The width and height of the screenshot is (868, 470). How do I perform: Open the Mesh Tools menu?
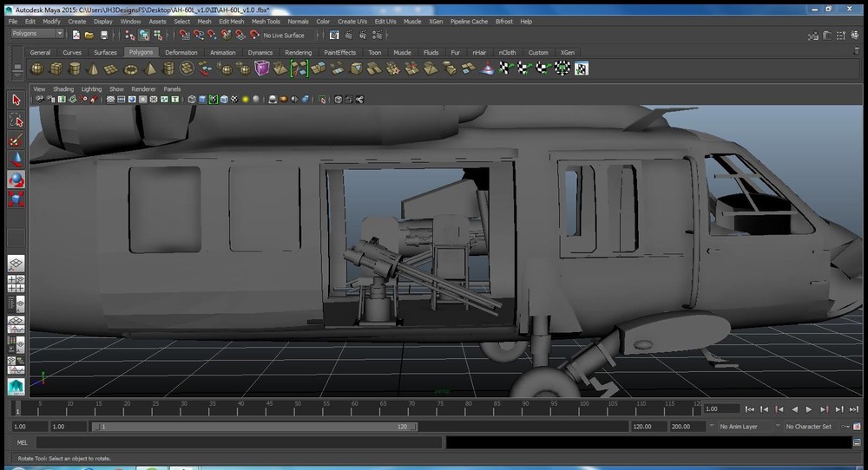click(x=266, y=21)
